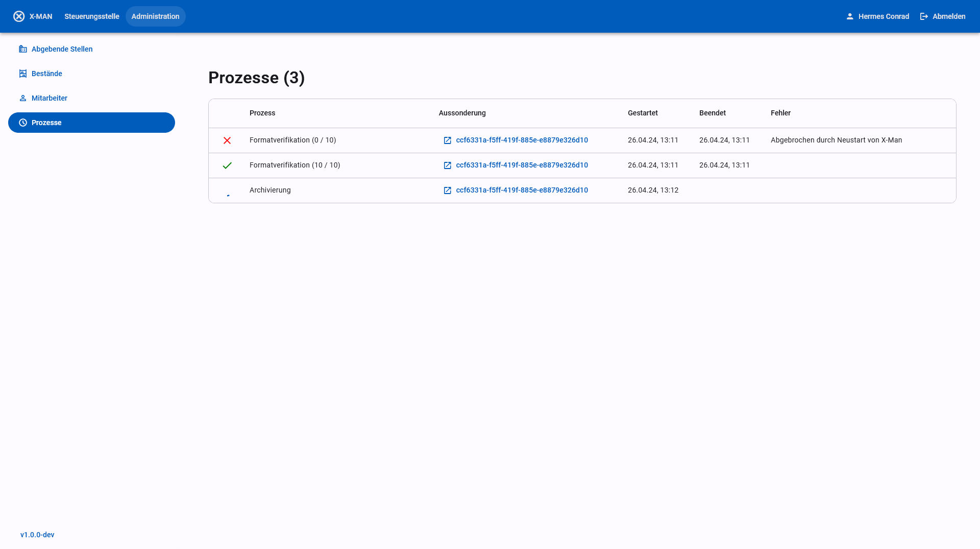Click the Archivierung process name

click(270, 190)
